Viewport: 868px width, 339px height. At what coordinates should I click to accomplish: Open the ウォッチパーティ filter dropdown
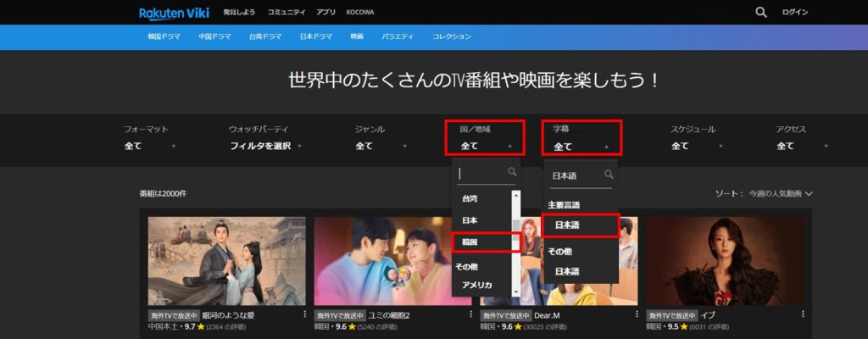pos(265,147)
